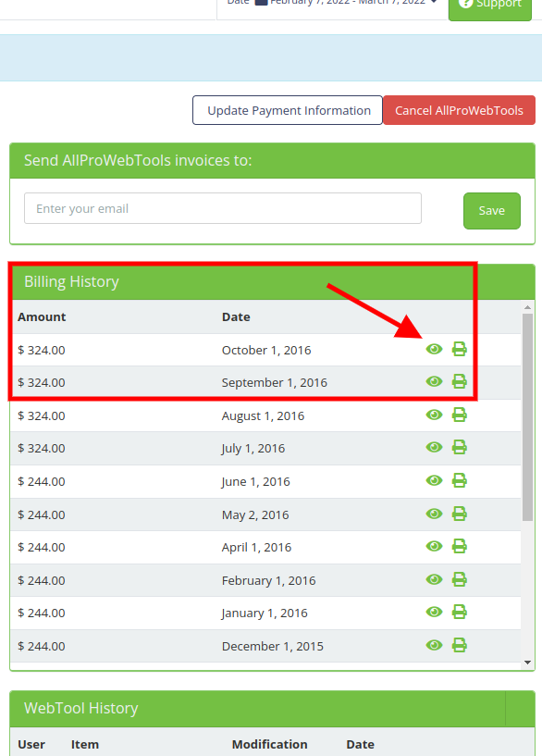Print the December 1, 2015 invoice
The width and height of the screenshot is (542, 756).
point(459,645)
